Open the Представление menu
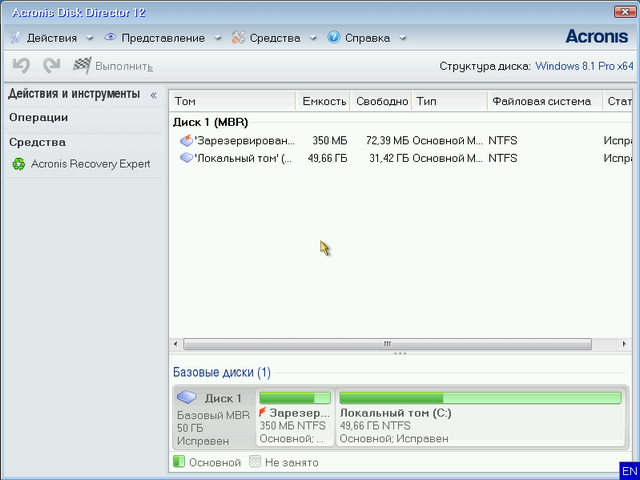Viewport: 640px width, 480px height. coord(163,38)
